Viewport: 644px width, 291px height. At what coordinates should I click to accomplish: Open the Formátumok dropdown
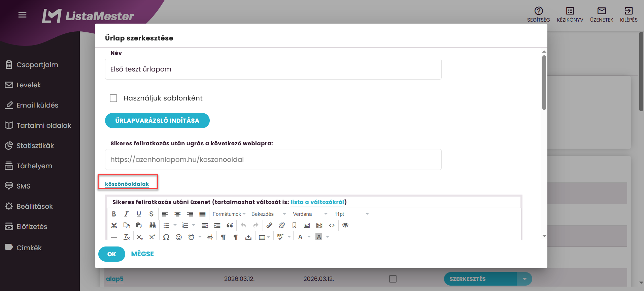click(229, 214)
